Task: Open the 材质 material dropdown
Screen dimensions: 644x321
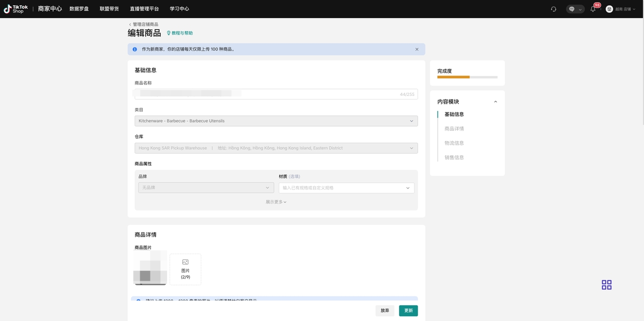Action: 346,188
